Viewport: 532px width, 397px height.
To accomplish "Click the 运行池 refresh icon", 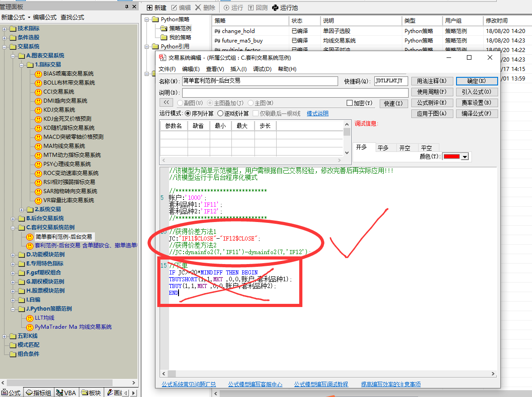I will [275, 8].
